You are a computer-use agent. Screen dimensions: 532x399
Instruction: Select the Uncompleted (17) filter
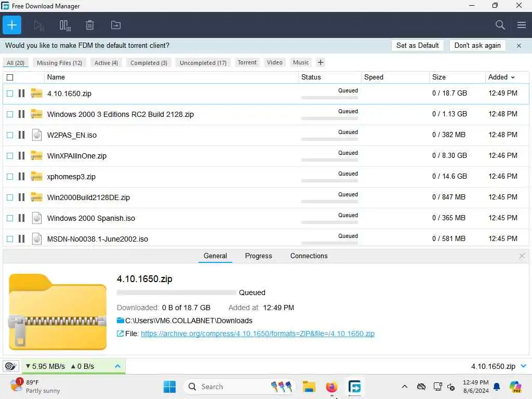pos(203,63)
